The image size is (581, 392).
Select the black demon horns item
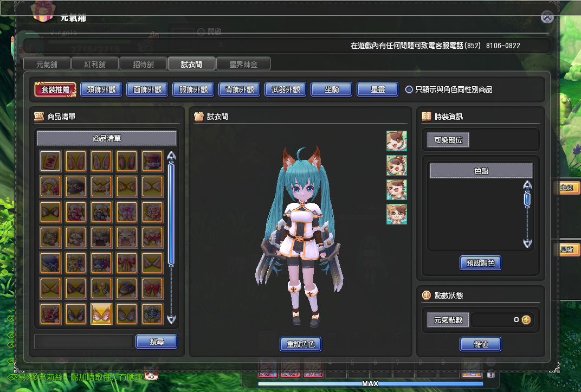tap(101, 288)
